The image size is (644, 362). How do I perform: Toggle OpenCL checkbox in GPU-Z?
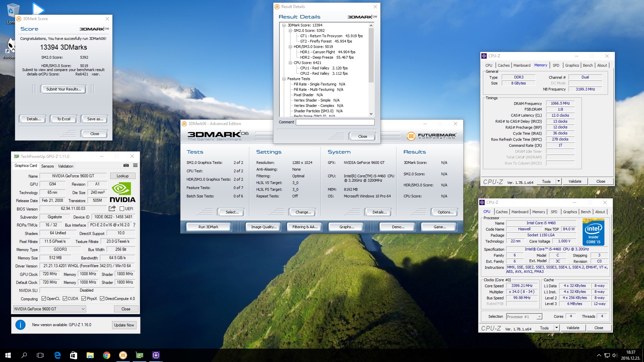coord(44,299)
